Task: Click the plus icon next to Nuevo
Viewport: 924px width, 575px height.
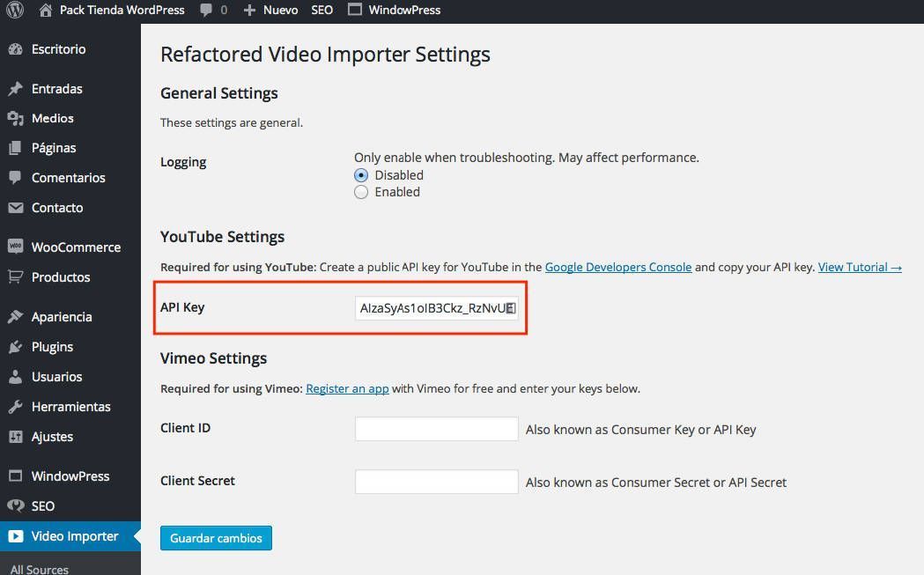Action: tap(249, 10)
